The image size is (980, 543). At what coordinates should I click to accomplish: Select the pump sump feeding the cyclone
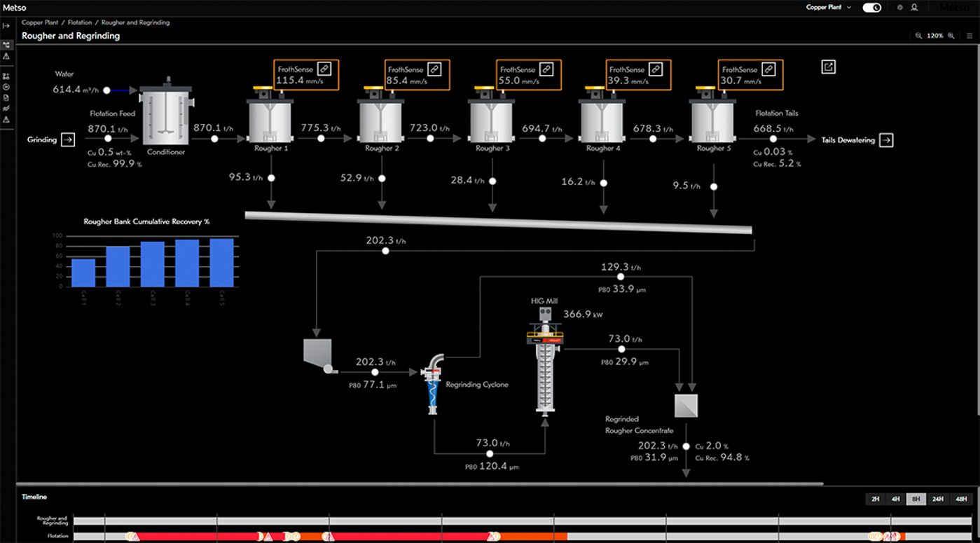click(319, 356)
